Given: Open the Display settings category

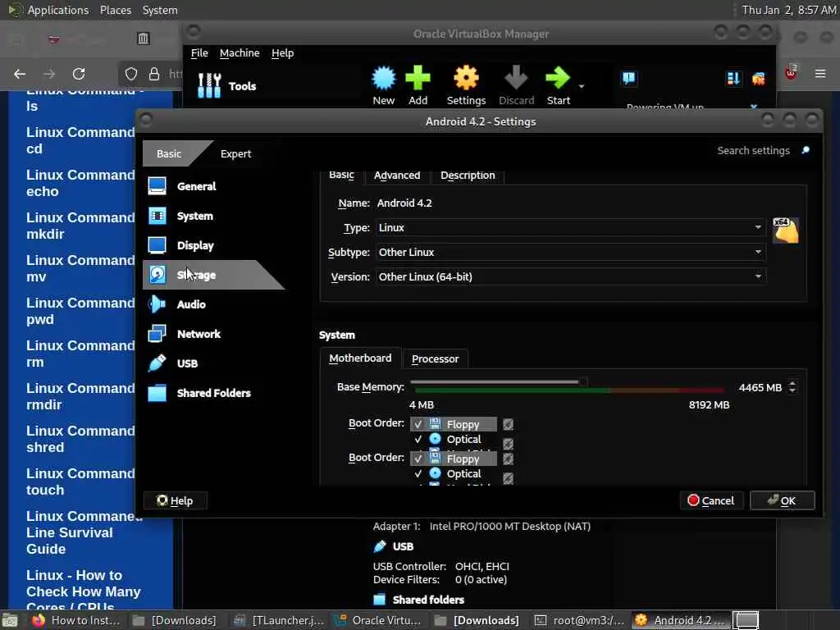Looking at the screenshot, I should (181, 245).
